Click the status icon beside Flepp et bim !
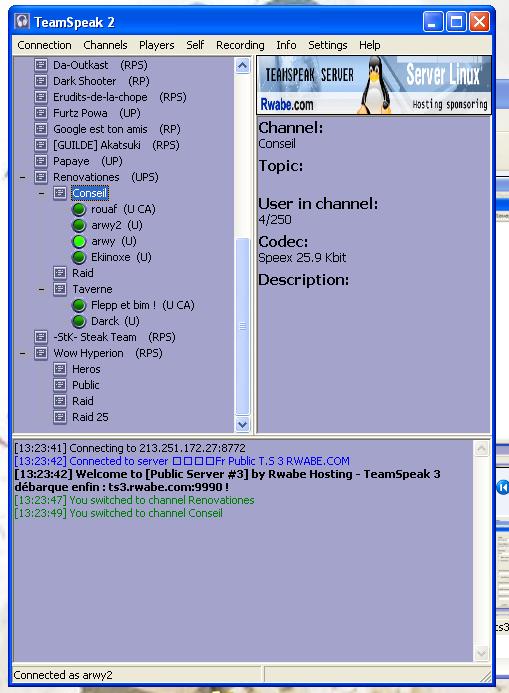Viewport: 509px width, 693px height. coord(79,305)
